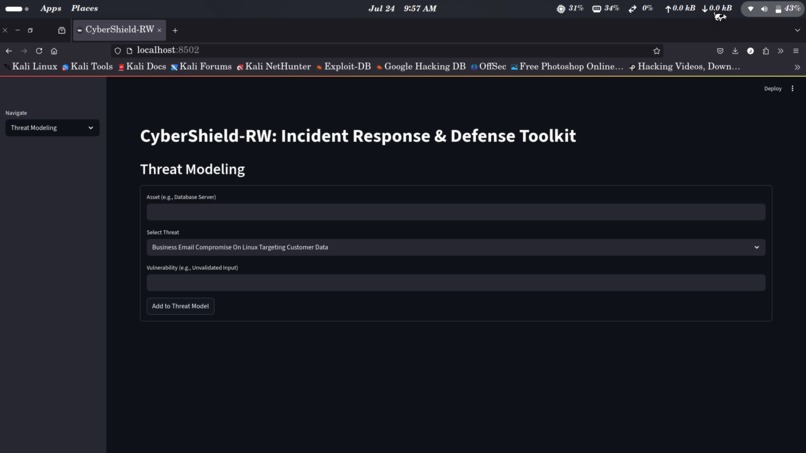Open the Pocket save icon
Screen dimensions: 806x453
pos(720,51)
